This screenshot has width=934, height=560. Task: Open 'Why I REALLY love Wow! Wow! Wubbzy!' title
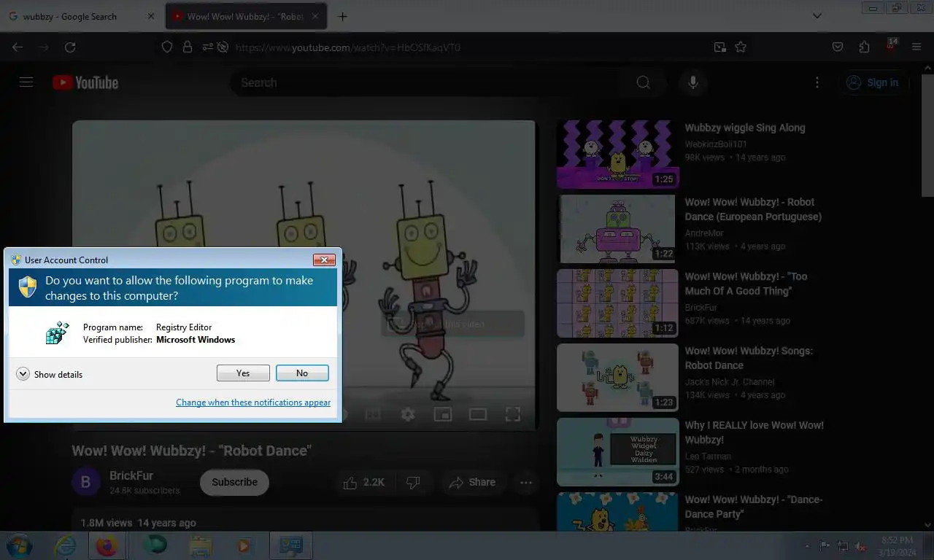coord(754,432)
